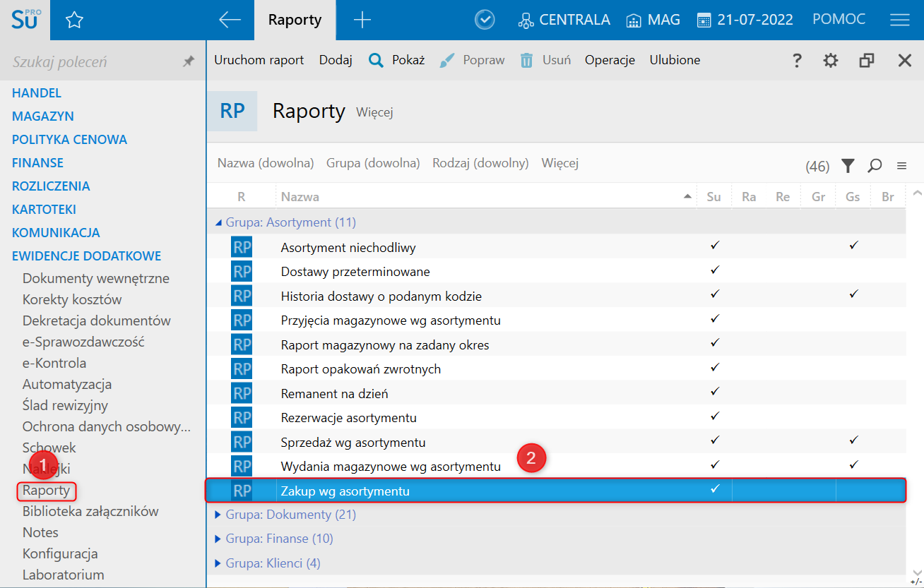Pin the command search panel
The width and height of the screenshot is (924, 588).
188,62
